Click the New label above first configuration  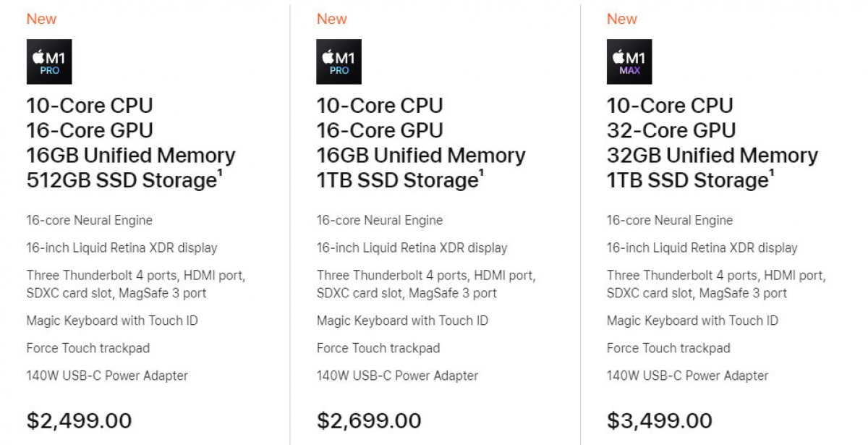[42, 19]
